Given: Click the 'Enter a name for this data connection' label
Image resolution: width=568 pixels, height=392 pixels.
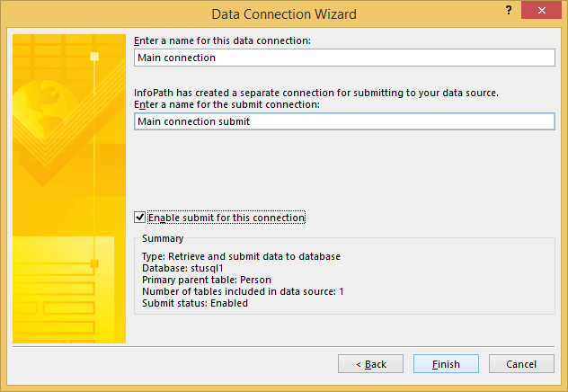Looking at the screenshot, I should coord(222,40).
